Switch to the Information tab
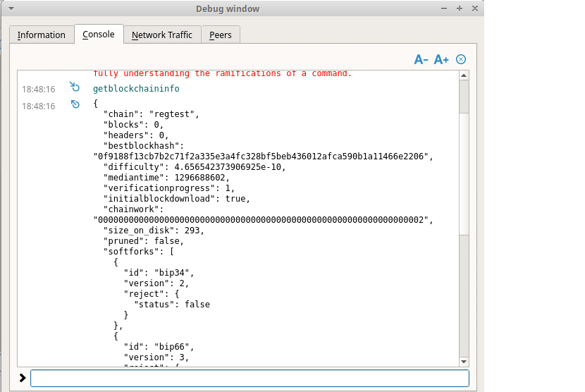The image size is (585, 392). click(x=42, y=35)
